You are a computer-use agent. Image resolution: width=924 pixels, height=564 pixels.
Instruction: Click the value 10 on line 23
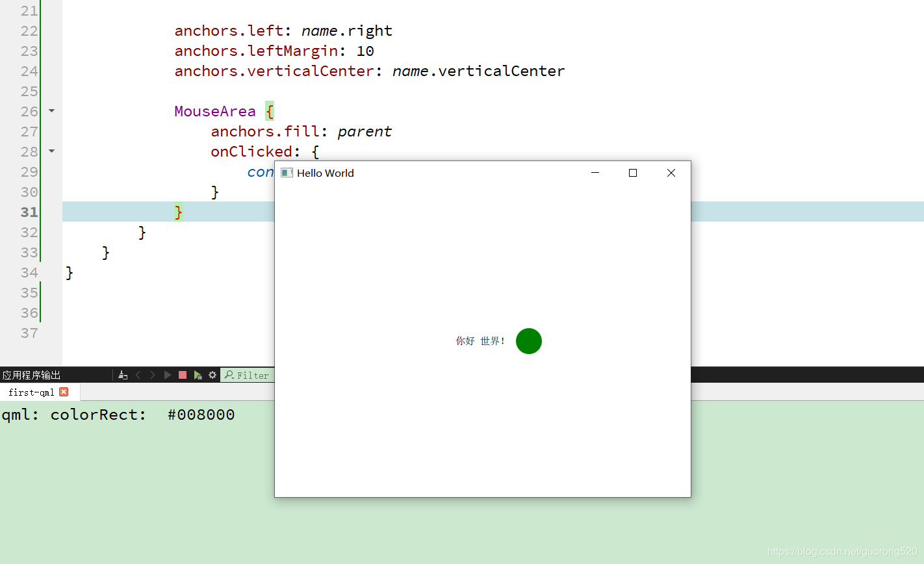pyautogui.click(x=365, y=51)
